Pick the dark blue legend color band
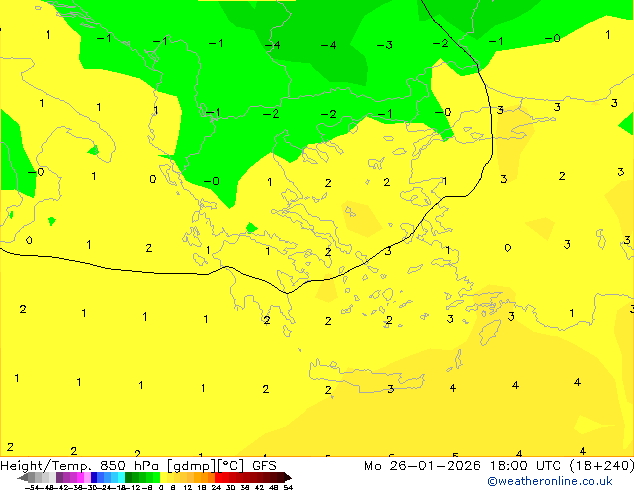 point(94,477)
